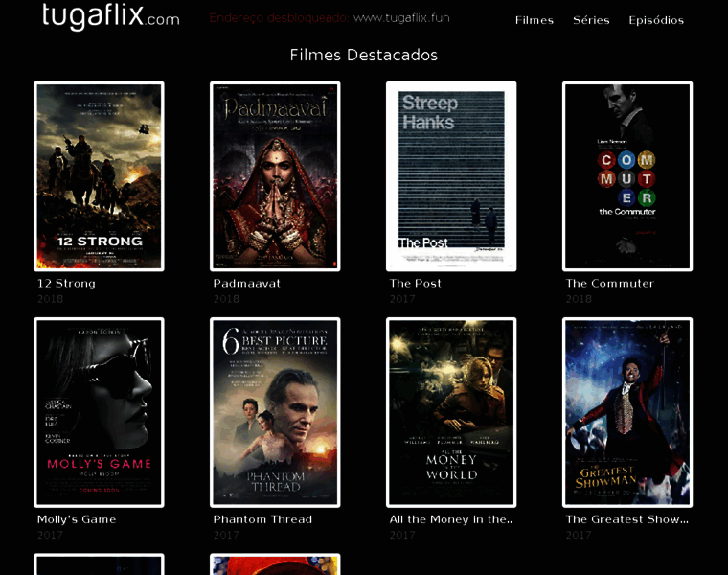Click the 2018 year under Padmaavat
Viewport: 728px width, 575px height.
click(x=226, y=299)
